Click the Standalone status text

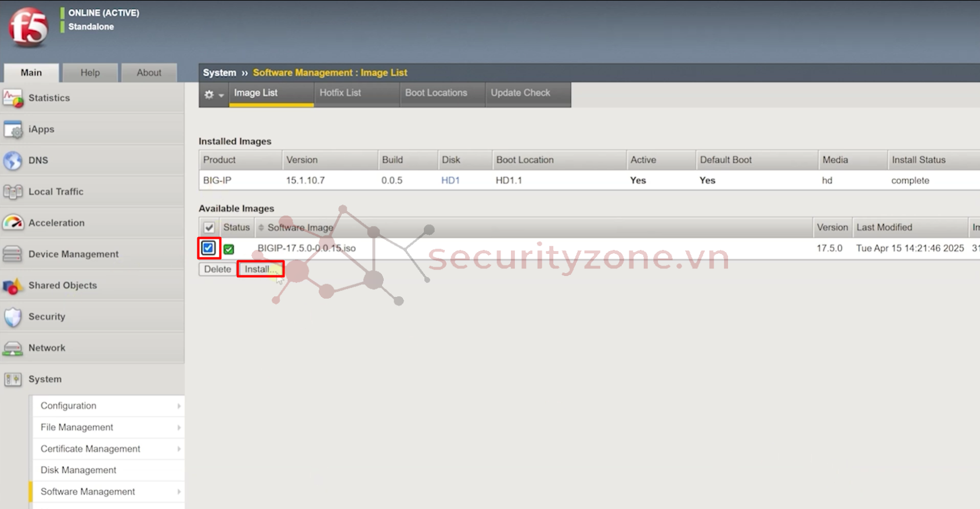(x=91, y=27)
